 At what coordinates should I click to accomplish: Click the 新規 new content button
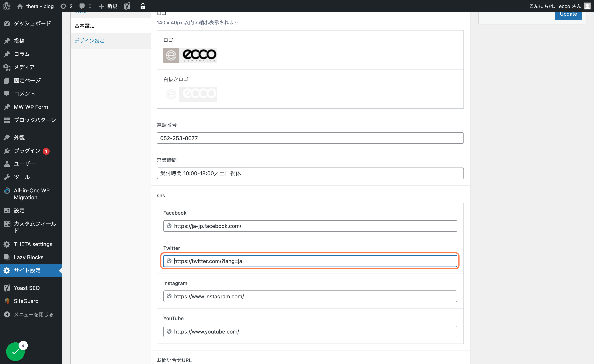pos(108,6)
